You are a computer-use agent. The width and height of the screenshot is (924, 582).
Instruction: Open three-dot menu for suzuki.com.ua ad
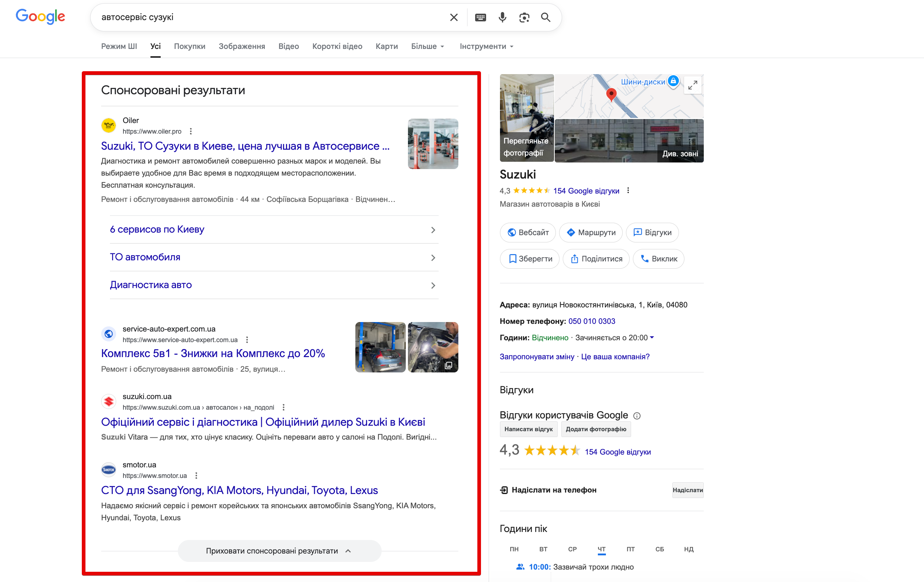point(283,407)
